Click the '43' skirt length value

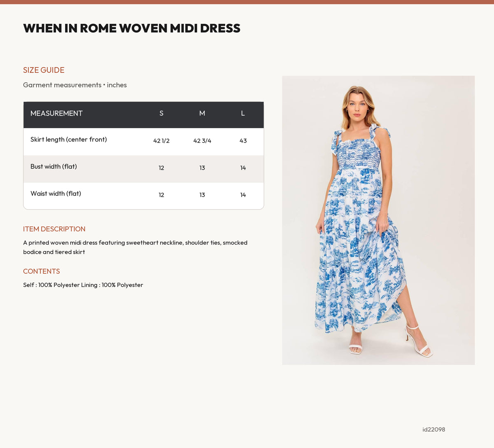click(x=243, y=141)
